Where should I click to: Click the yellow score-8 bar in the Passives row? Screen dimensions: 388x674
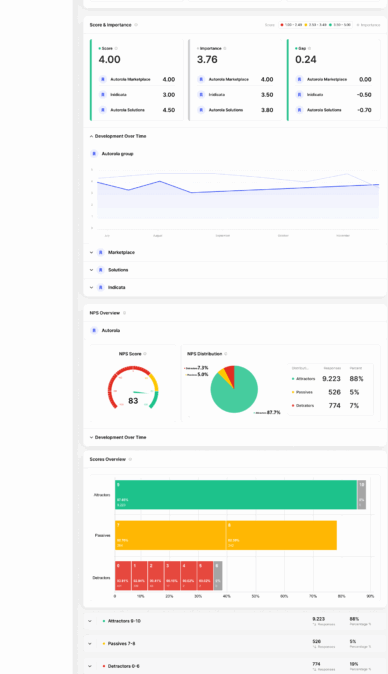coord(281,535)
